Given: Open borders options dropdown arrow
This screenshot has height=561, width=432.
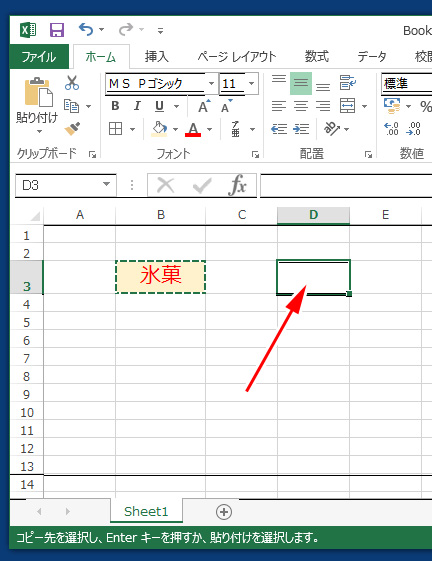Looking at the screenshot, I should pyautogui.click(x=132, y=129).
